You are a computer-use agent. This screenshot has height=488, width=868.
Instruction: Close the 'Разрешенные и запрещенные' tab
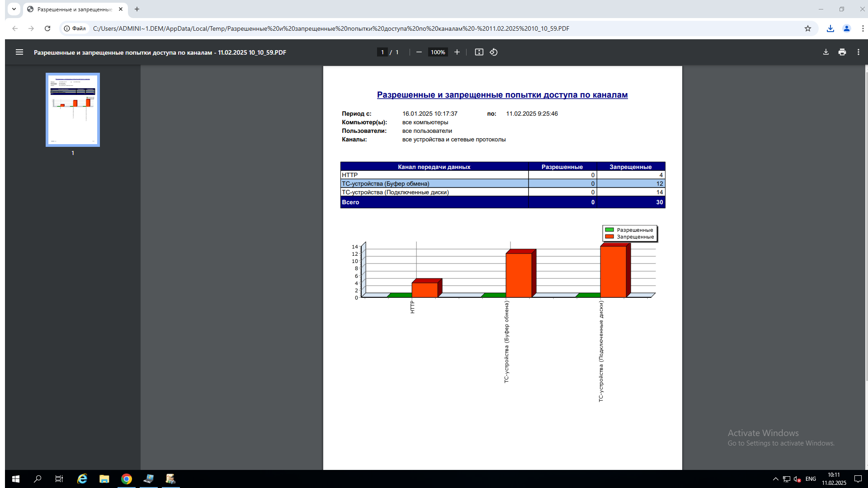(121, 9)
